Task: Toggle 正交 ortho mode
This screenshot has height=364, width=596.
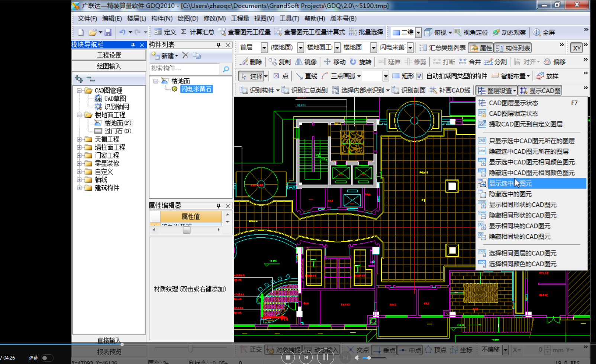Action: click(251, 350)
